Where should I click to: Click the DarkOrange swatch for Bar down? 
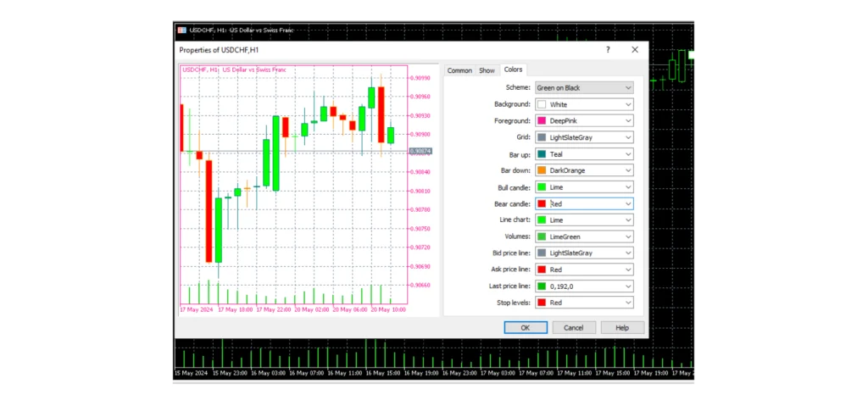tap(542, 170)
